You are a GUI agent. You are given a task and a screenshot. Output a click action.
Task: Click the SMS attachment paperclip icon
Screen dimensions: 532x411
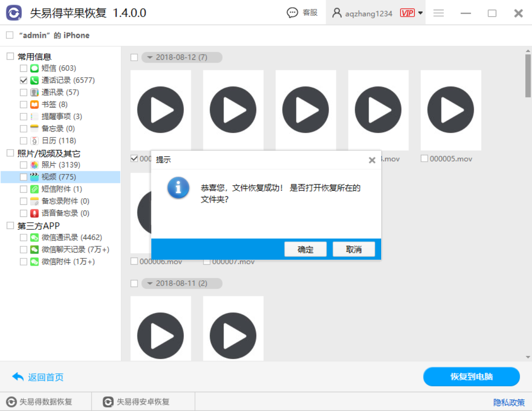pos(34,189)
